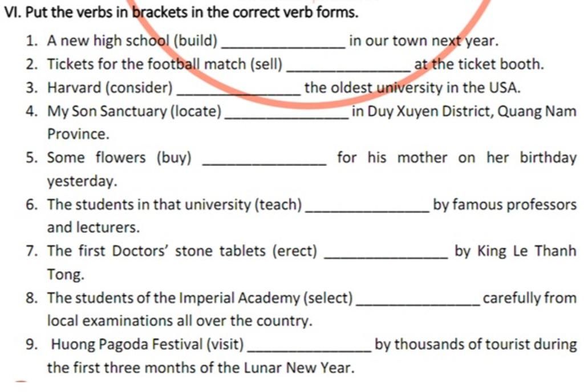This screenshot has height=392, width=584.
Task: Click the word 'yesterday' in sentence 5
Action: [x=80, y=181]
